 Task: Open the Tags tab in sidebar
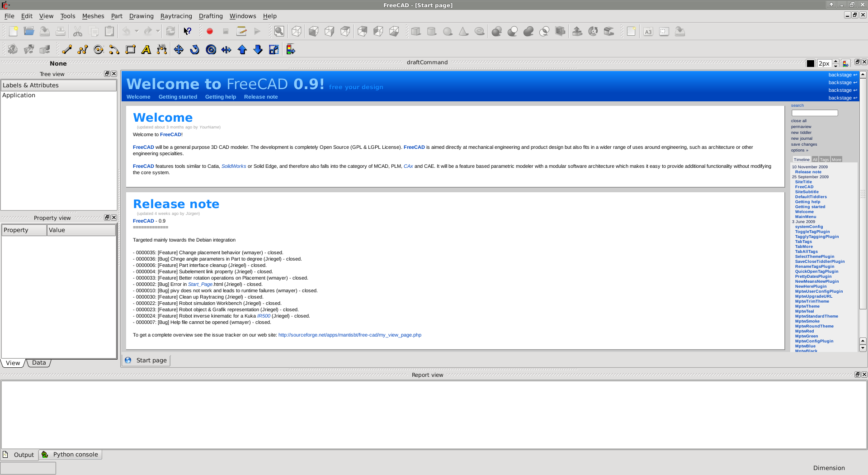824,160
